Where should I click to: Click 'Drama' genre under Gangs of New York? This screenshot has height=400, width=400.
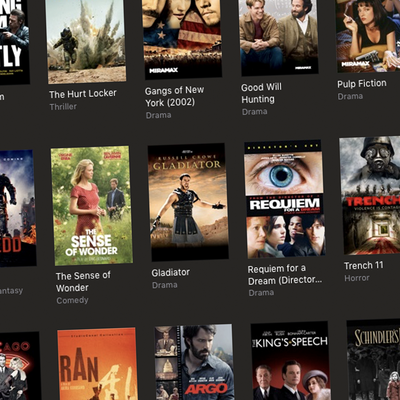click(158, 115)
